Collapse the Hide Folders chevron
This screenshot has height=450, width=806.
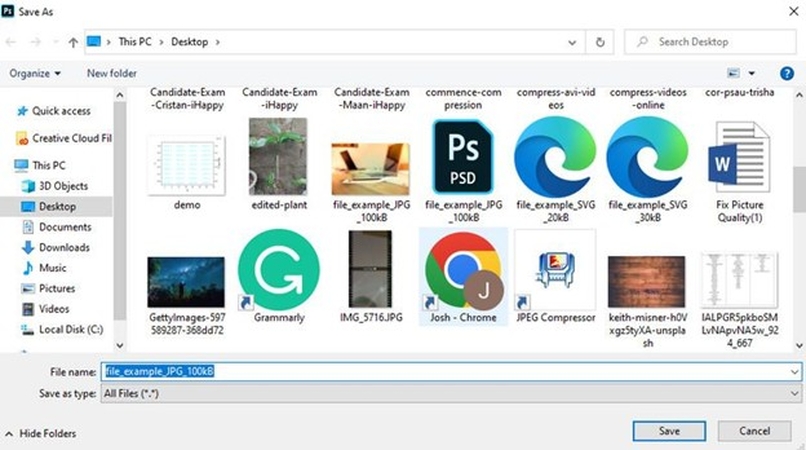10,433
